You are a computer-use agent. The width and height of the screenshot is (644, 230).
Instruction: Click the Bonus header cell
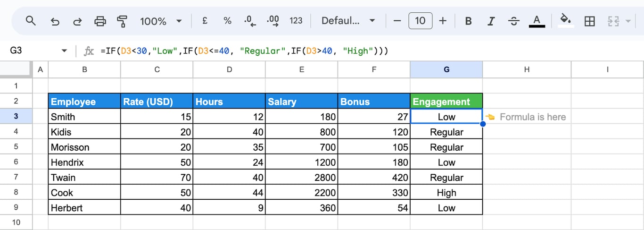click(374, 101)
